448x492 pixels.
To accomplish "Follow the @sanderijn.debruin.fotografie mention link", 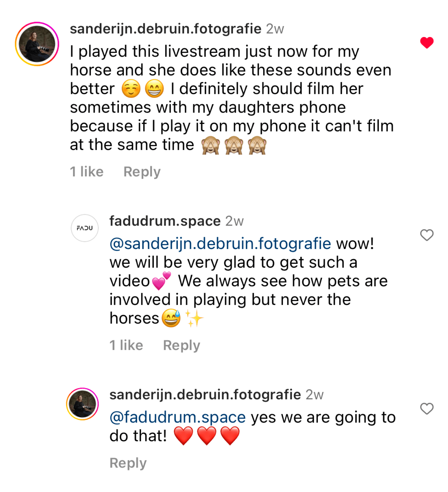I will click(220, 244).
